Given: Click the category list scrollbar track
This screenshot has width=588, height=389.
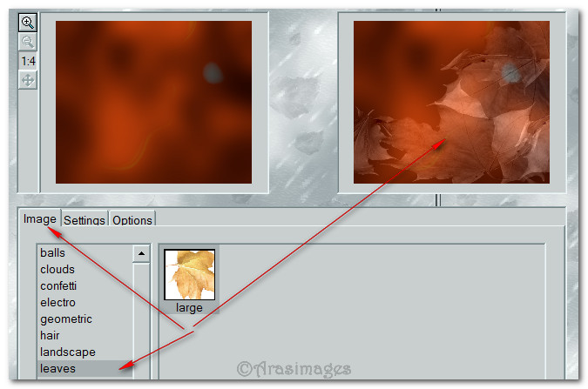Looking at the screenshot, I should coord(141,320).
